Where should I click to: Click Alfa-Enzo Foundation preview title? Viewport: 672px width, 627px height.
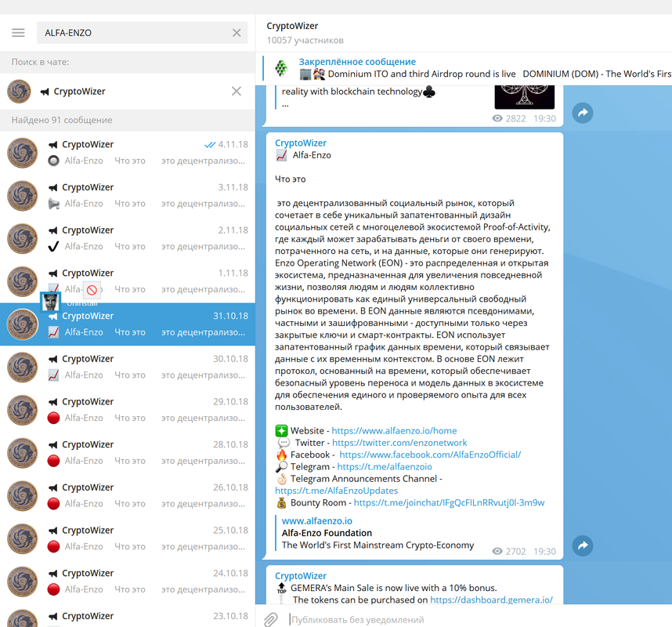tap(327, 533)
